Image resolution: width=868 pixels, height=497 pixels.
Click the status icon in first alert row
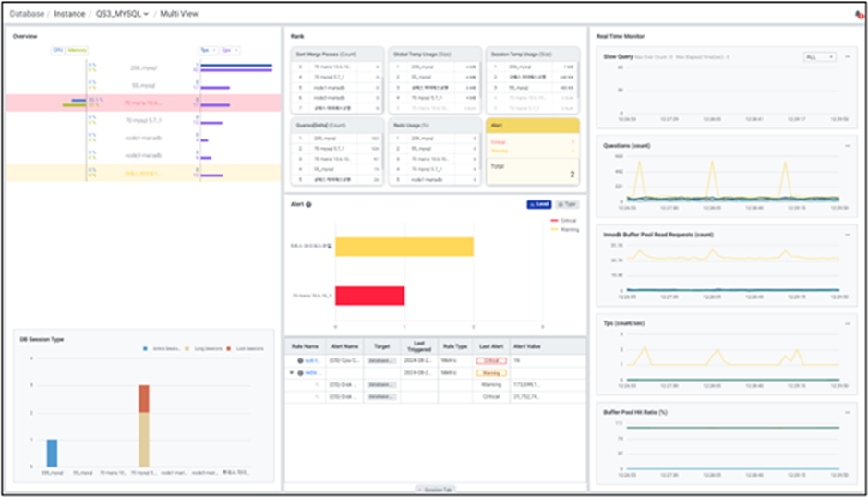click(300, 360)
